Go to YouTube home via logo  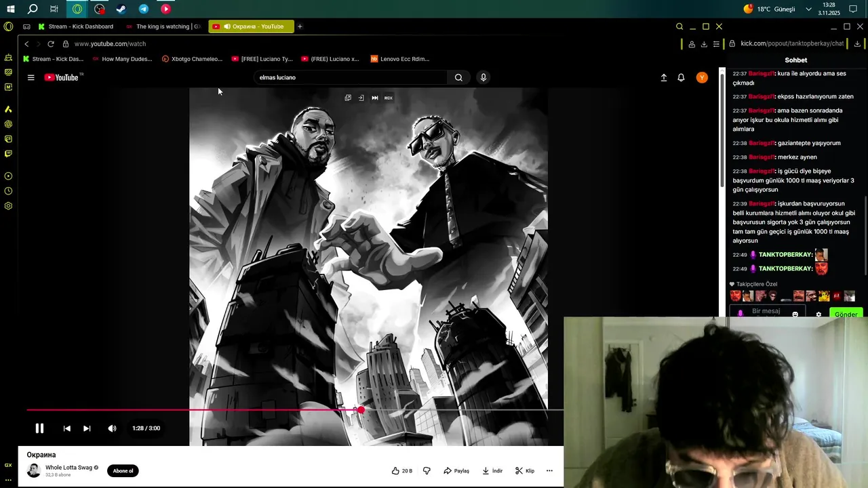[62, 77]
